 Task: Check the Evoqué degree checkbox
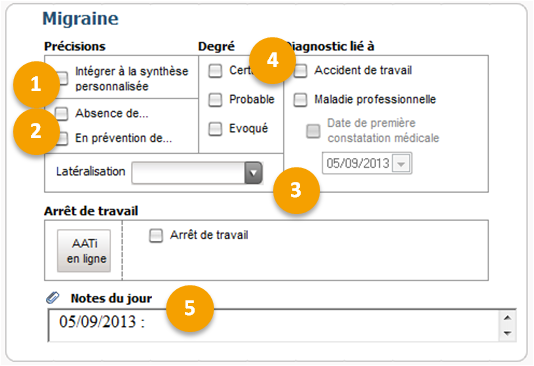215,129
